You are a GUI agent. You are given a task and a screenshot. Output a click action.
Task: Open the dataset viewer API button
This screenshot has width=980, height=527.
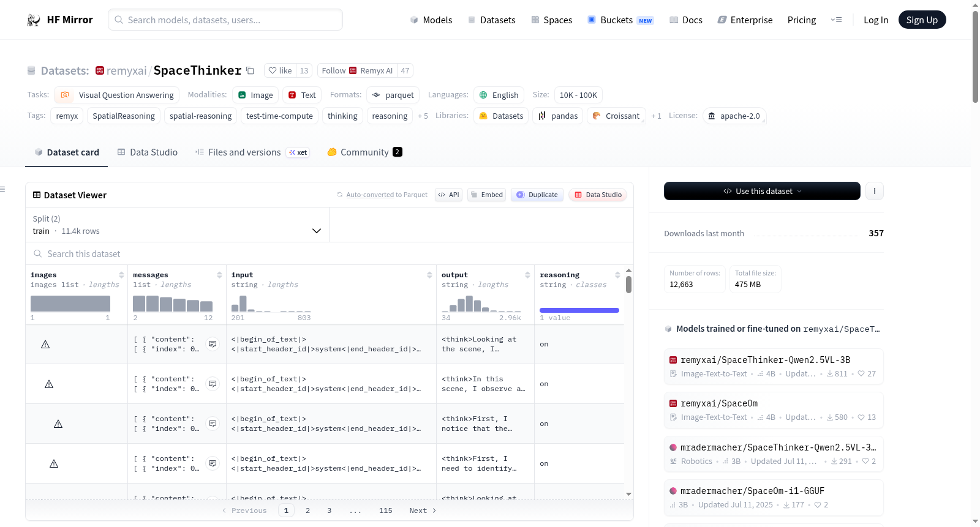[448, 195]
